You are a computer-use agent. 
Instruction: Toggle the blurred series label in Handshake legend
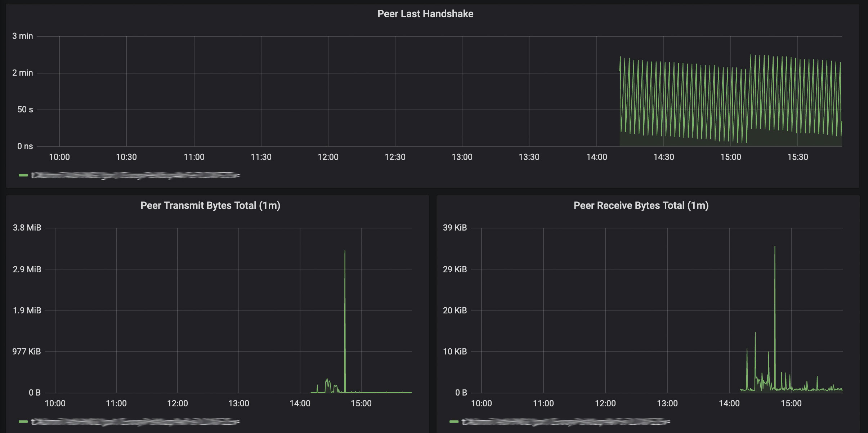pos(135,175)
